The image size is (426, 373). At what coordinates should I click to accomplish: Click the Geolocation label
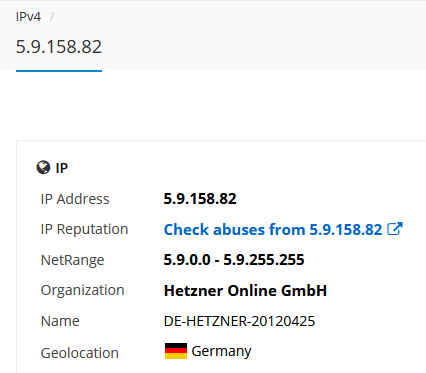pyautogui.click(x=80, y=353)
